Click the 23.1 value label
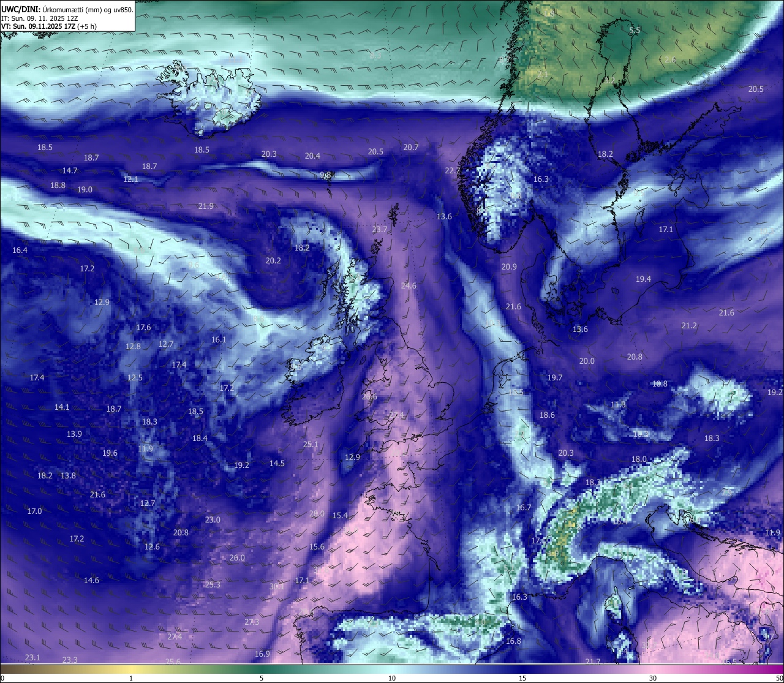Image resolution: width=784 pixels, height=683 pixels. (x=32, y=657)
